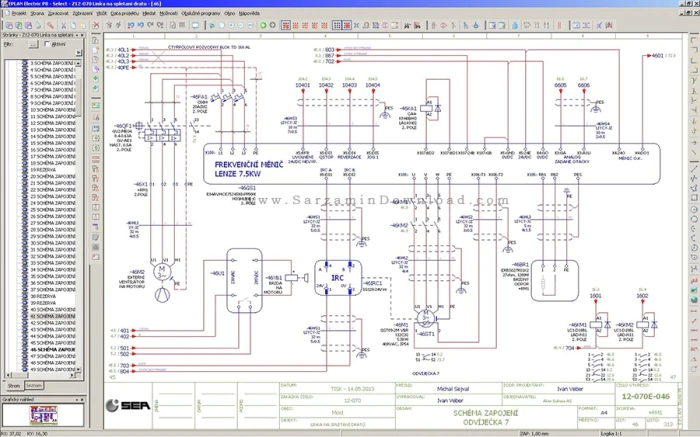
Task: Click the IRC encoder block symbol
Action: [338, 278]
